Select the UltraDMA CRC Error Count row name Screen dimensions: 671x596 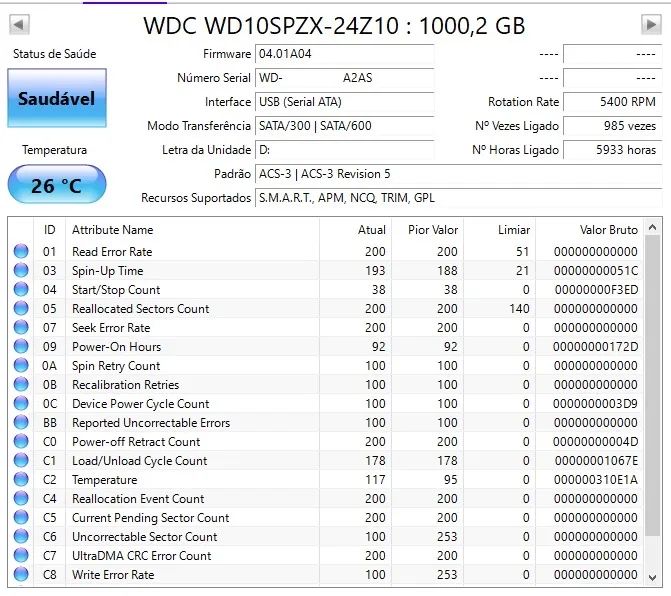click(x=142, y=556)
